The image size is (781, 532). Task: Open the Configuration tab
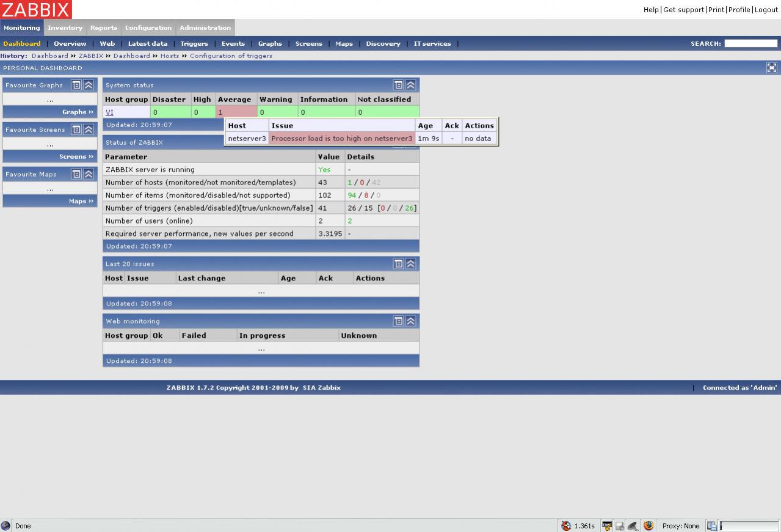point(148,27)
